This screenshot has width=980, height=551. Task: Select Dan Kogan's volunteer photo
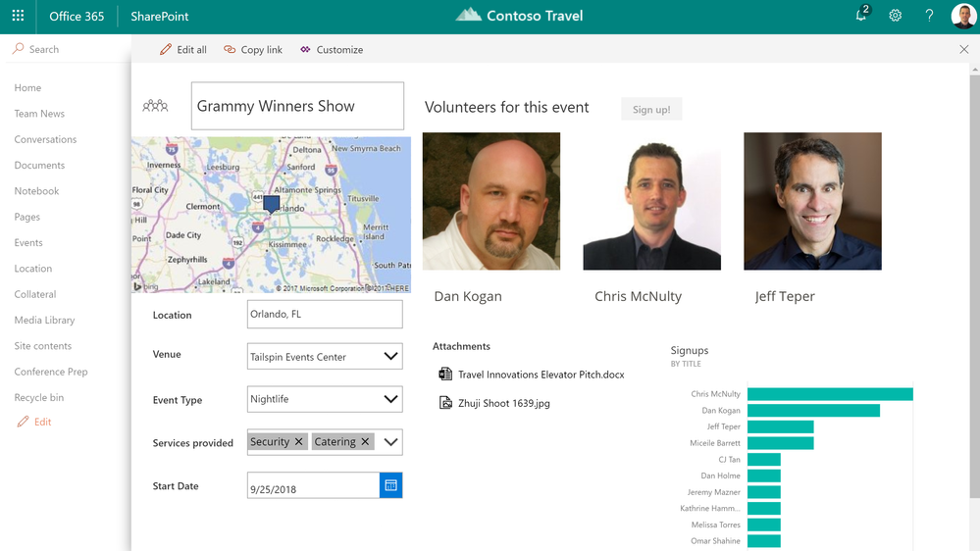pos(491,201)
